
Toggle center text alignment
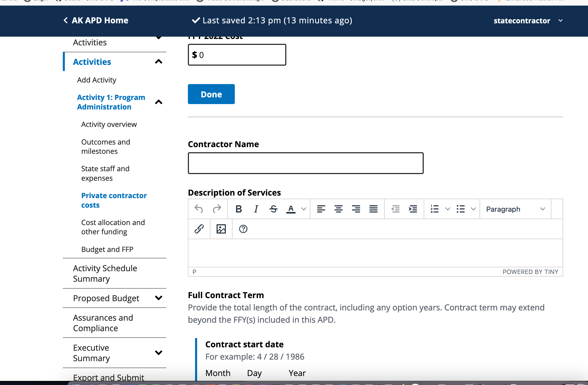point(339,209)
